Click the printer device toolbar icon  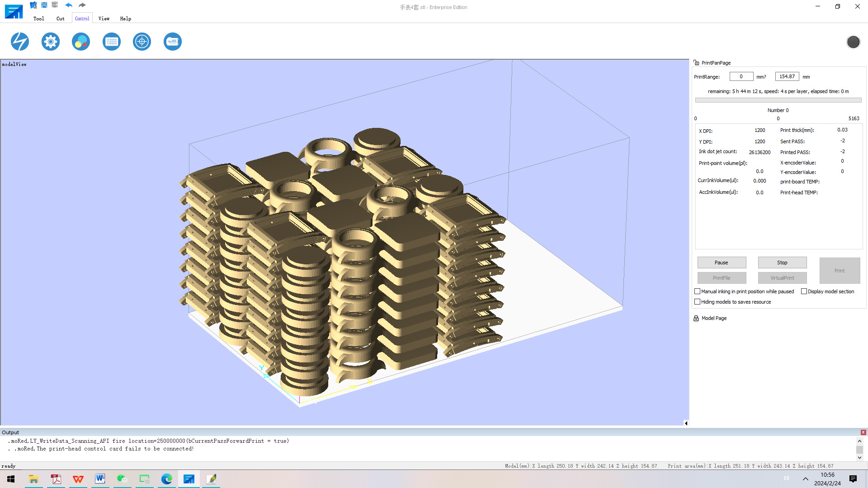(172, 42)
